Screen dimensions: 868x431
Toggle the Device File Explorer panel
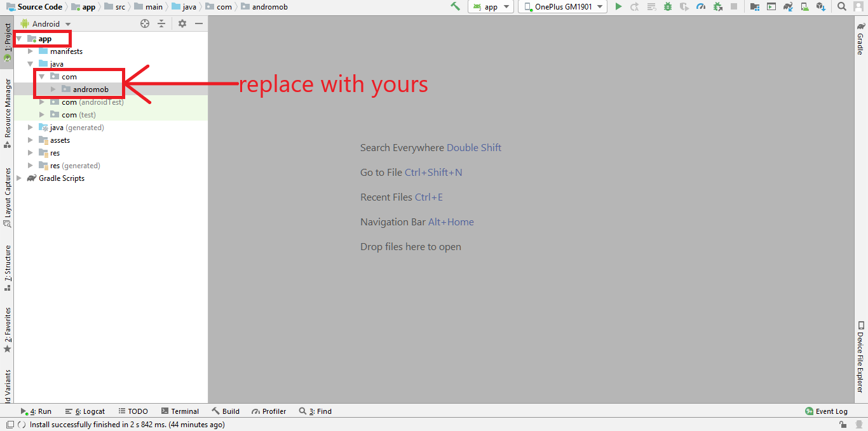pos(860,357)
